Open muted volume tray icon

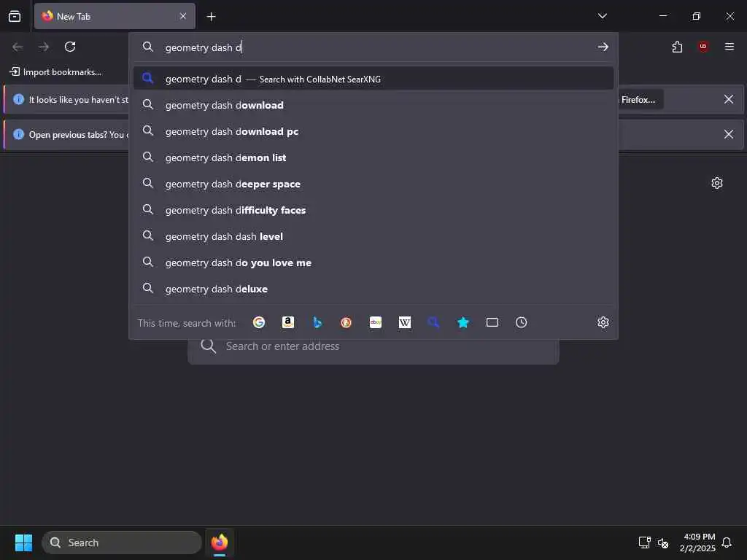click(x=662, y=542)
